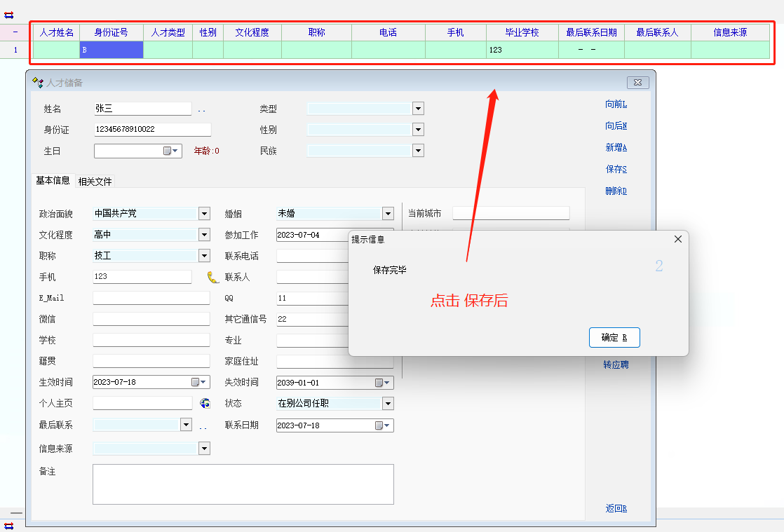The width and height of the screenshot is (784, 532).
Task: Open the 生日 calendar picker
Action: point(171,151)
